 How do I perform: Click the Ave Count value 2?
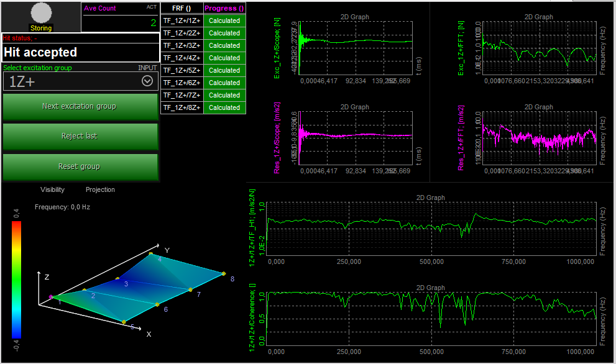coord(153,23)
